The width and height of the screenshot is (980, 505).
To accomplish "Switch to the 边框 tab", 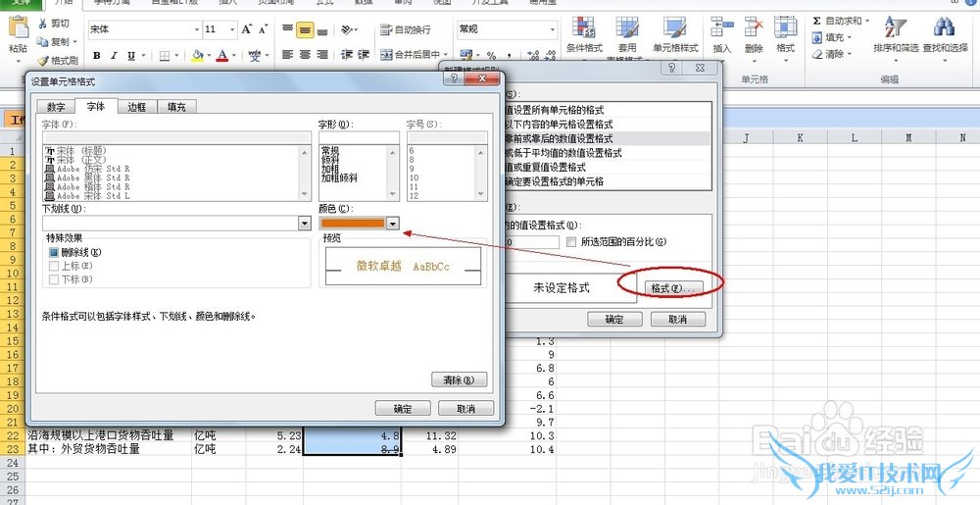I will (137, 108).
